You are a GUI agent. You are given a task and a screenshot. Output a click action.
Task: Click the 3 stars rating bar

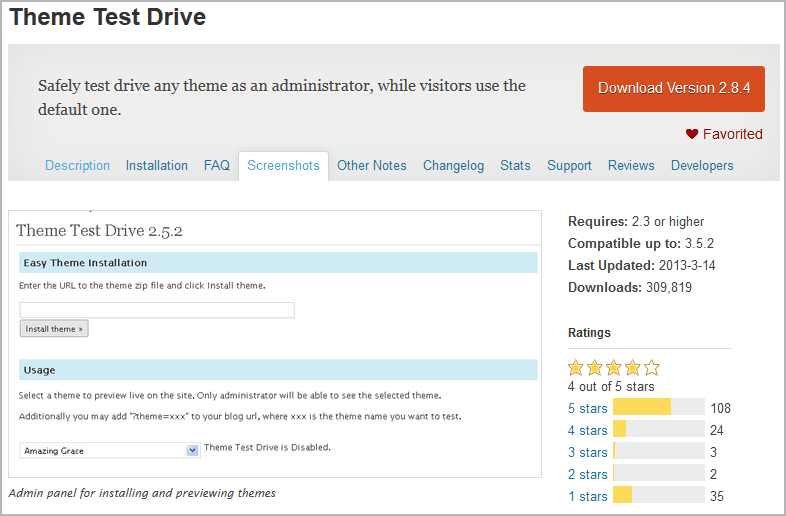pos(659,451)
